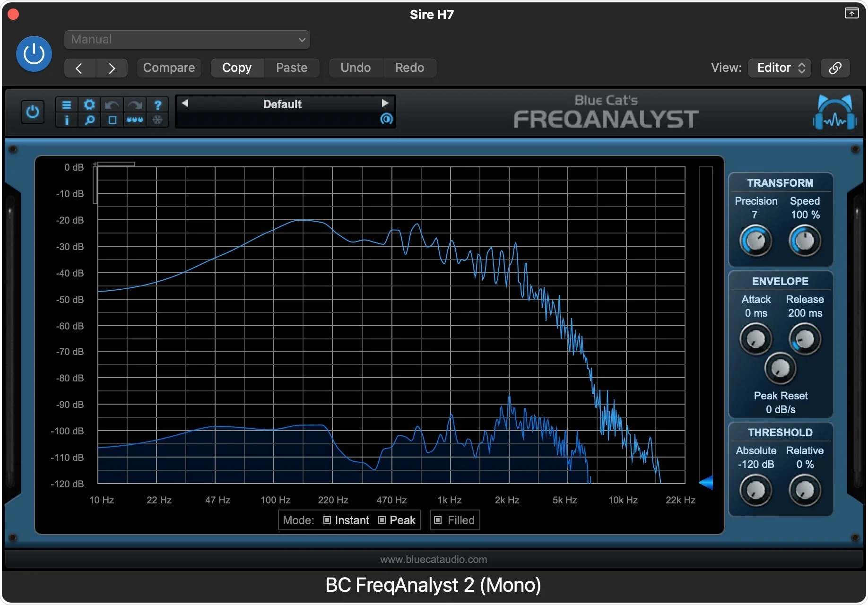Image resolution: width=868 pixels, height=605 pixels.
Task: Toggle the Instant mode checkbox
Action: click(x=327, y=520)
